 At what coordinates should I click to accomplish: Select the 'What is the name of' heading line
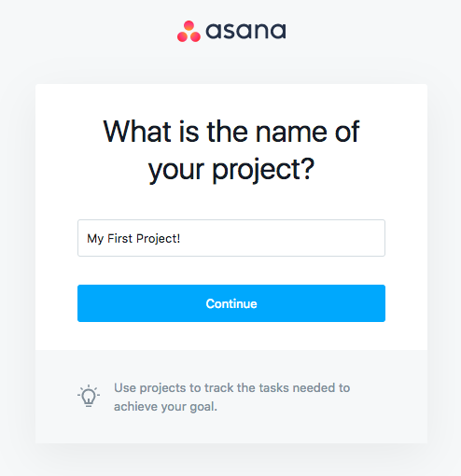pos(231,132)
